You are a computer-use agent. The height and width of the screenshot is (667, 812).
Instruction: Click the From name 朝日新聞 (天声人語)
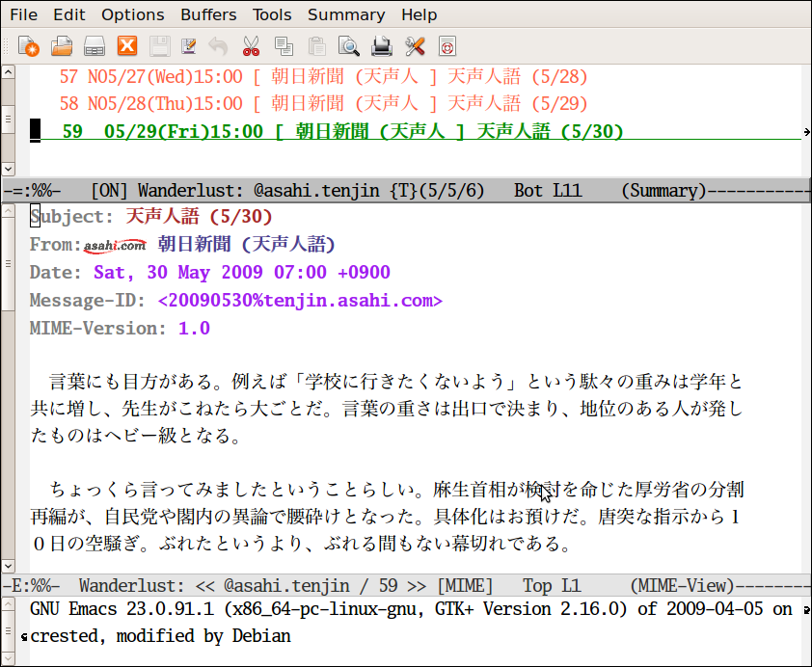[x=247, y=244]
